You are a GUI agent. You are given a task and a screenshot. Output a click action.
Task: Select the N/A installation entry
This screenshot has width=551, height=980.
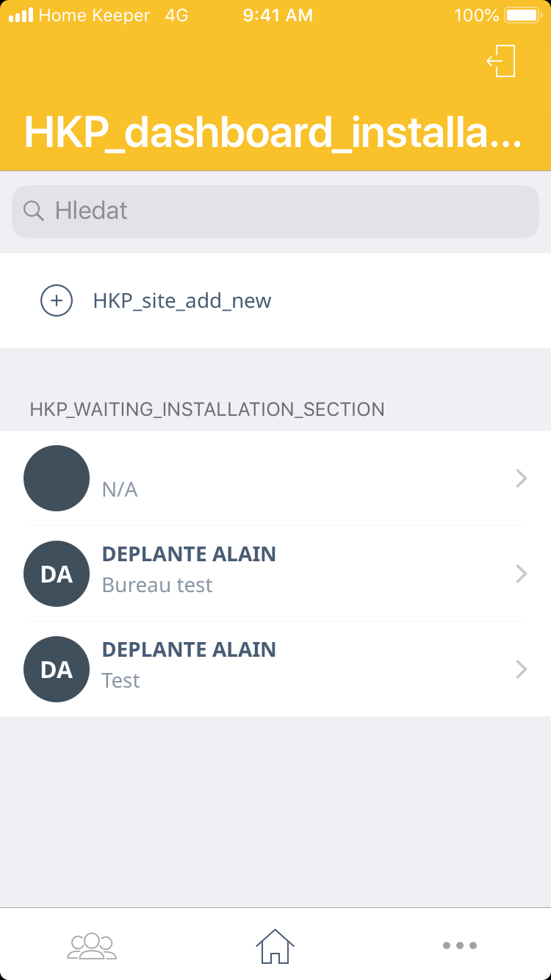120,489
